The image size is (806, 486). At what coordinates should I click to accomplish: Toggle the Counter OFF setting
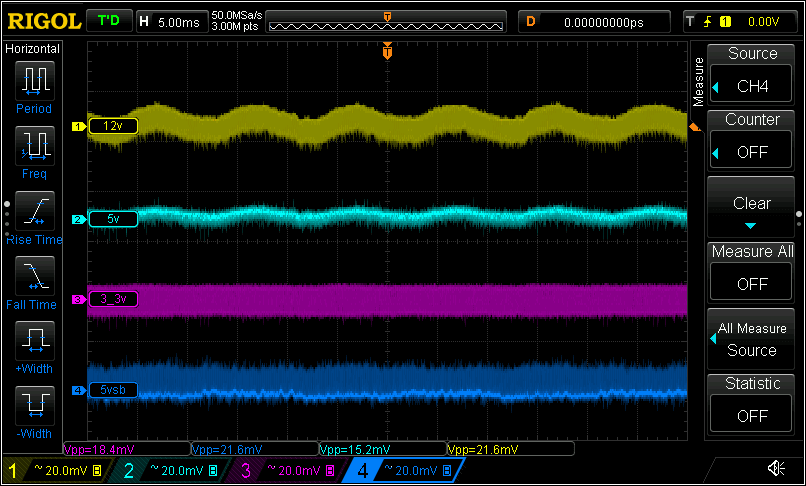click(752, 152)
